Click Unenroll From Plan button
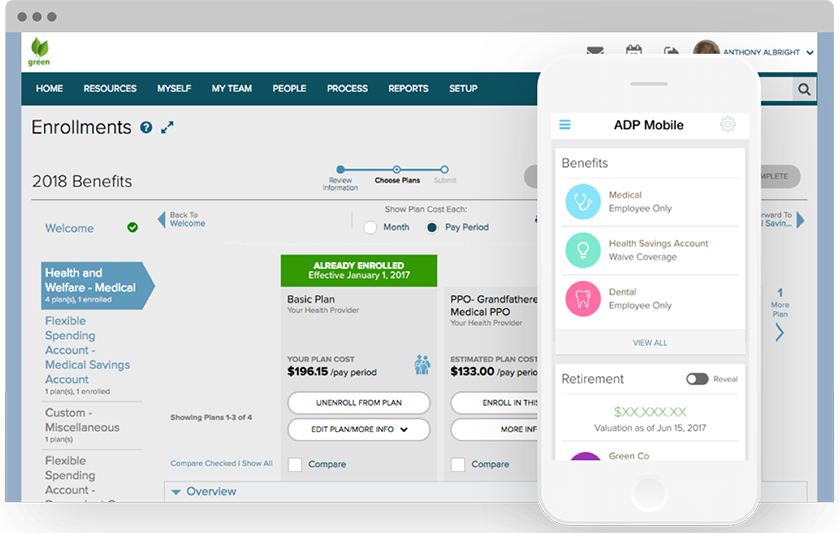 coord(358,402)
